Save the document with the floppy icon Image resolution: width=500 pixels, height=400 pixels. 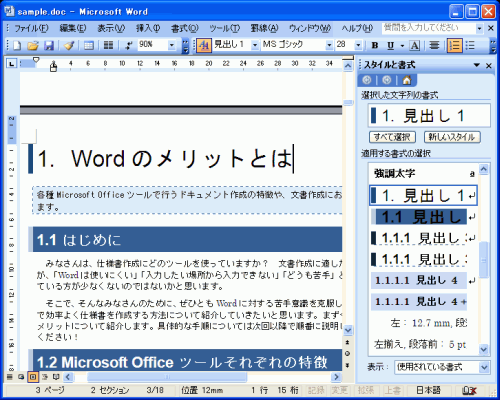49,45
